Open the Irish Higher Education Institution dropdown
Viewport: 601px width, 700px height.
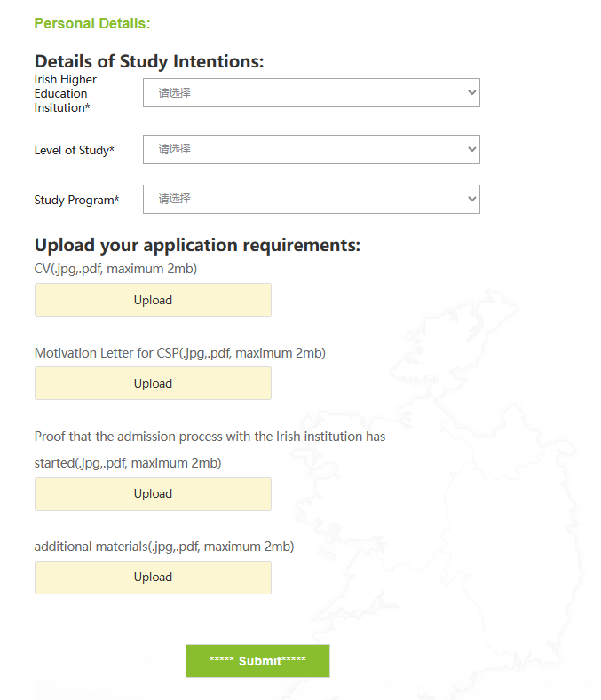pyautogui.click(x=311, y=92)
